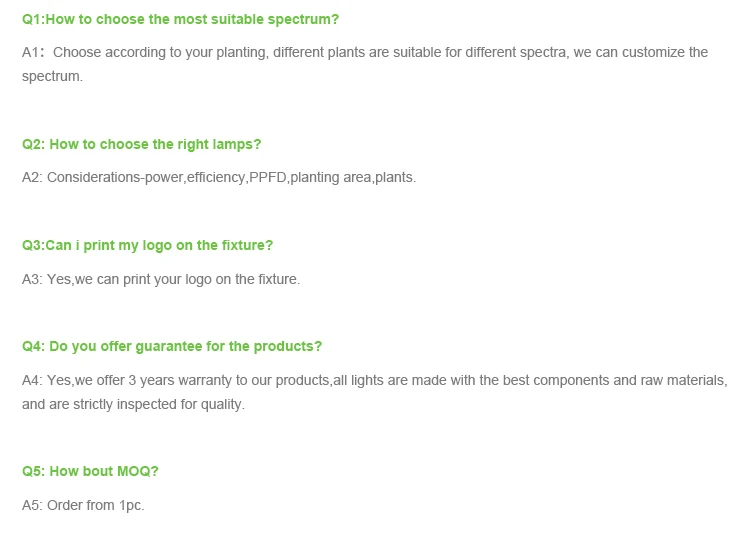
Task: Click the A4 '3 years warranty' line
Action: click(x=375, y=380)
